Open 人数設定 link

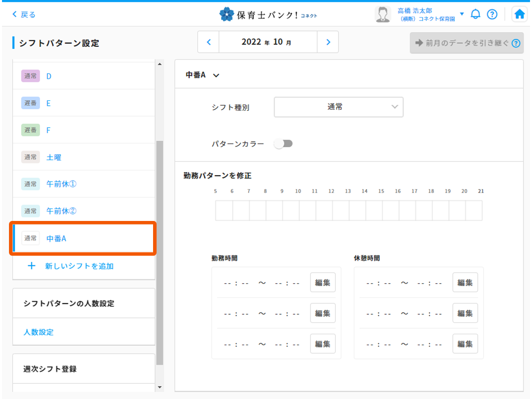38,332
